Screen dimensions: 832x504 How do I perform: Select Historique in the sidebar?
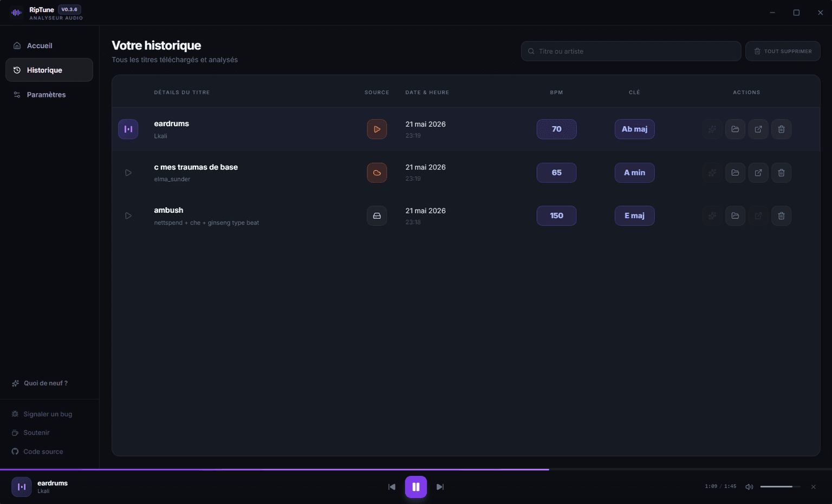49,70
